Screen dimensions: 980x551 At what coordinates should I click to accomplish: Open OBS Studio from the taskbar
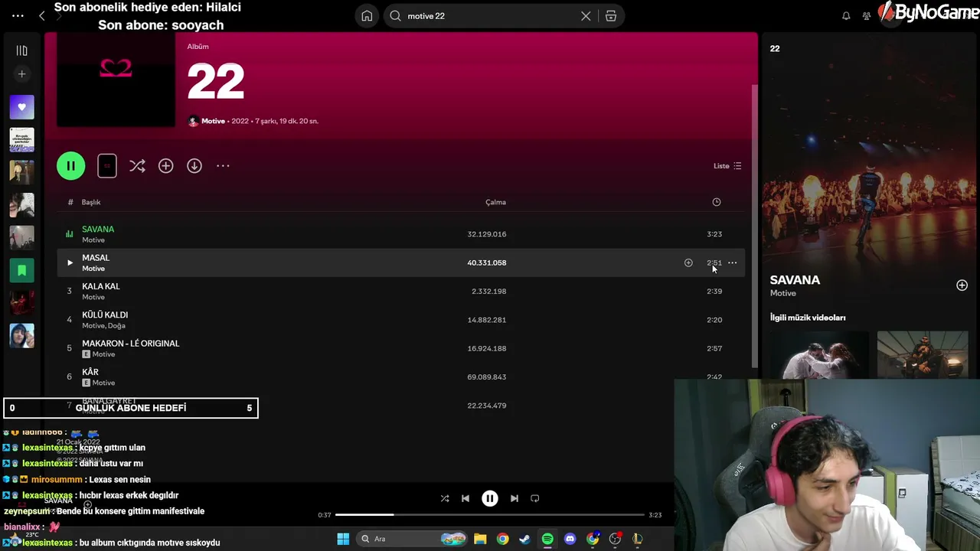(615, 539)
